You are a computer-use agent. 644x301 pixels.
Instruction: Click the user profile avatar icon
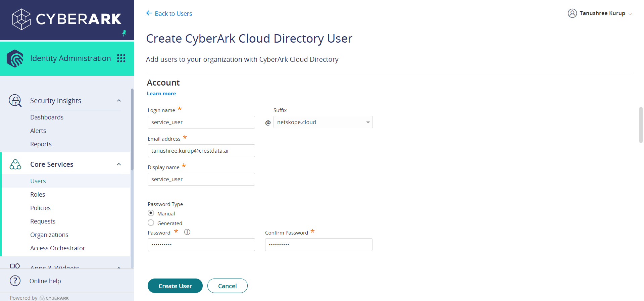click(x=572, y=13)
